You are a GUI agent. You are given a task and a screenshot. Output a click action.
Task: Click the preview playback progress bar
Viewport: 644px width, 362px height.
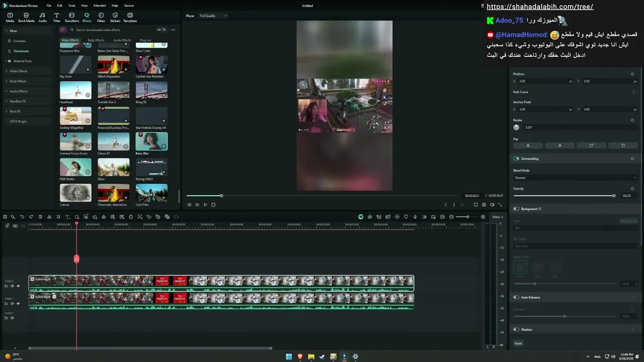coord(322,196)
